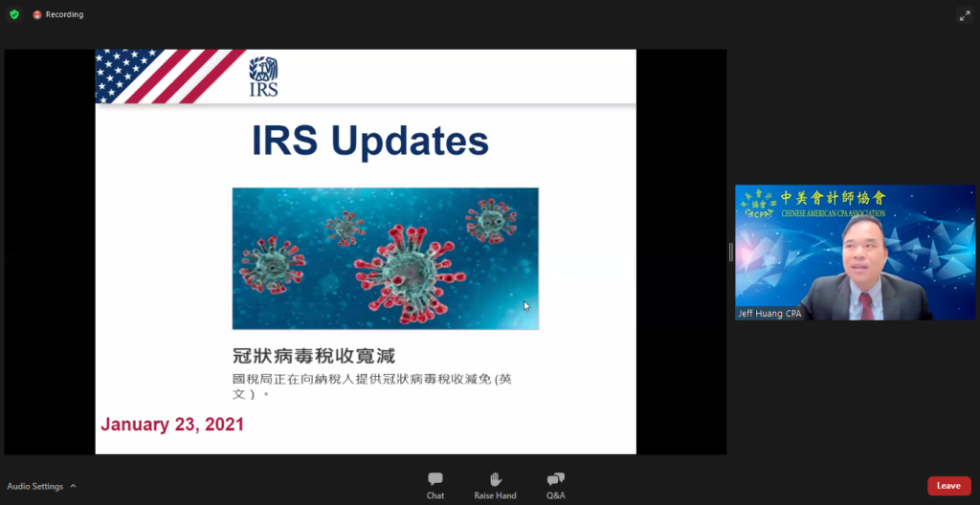The image size is (980, 505).
Task: Click the American flag graphic on the slide
Action: [168, 77]
